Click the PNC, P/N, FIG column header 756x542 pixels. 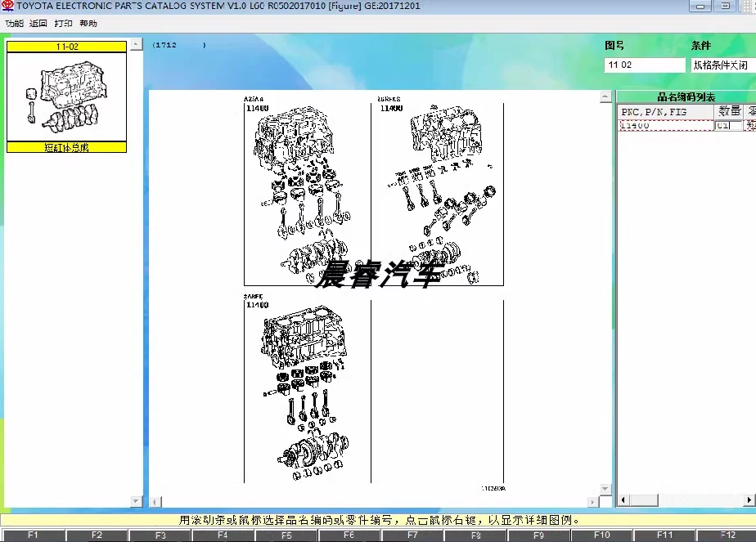(x=665, y=112)
